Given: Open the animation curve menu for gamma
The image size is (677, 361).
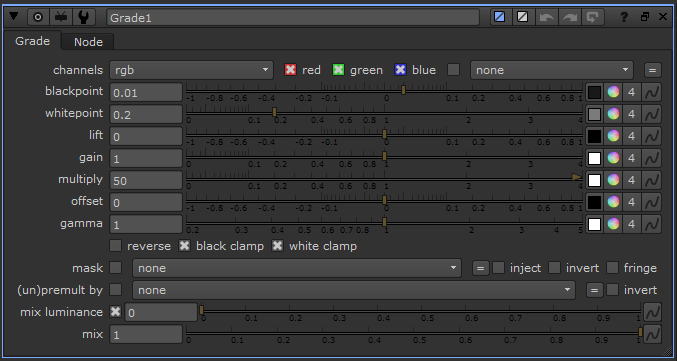Looking at the screenshot, I should [652, 224].
